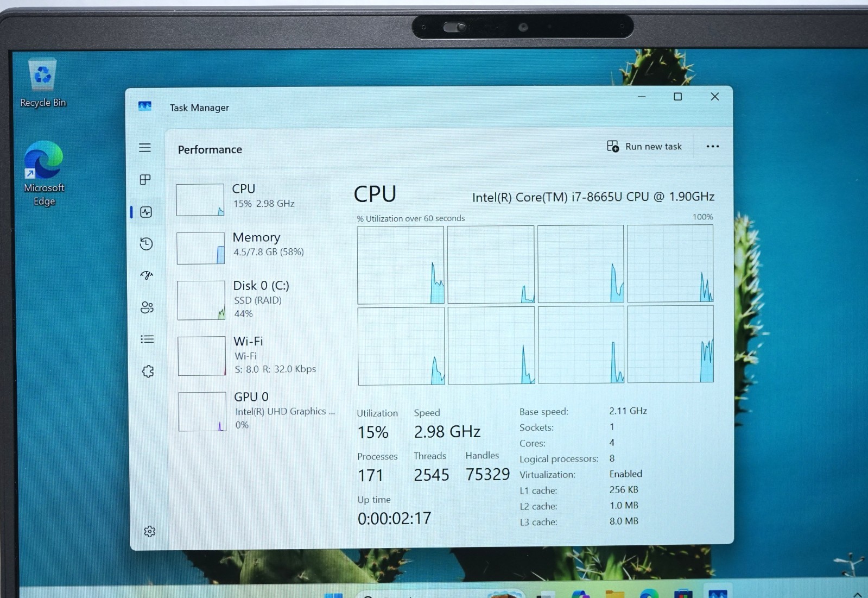Click the Base speed 2.11 GHz value

(628, 411)
